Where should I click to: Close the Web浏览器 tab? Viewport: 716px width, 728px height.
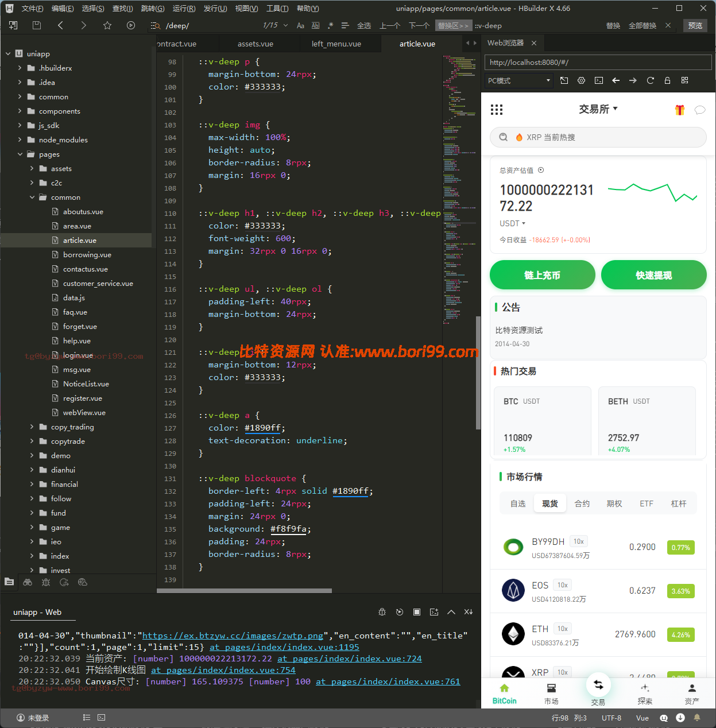tap(534, 43)
